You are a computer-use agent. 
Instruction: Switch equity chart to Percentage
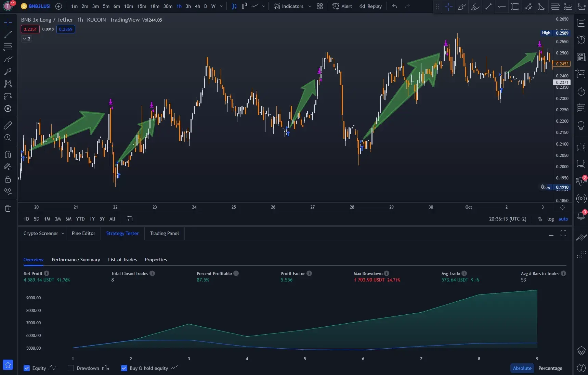click(550, 368)
